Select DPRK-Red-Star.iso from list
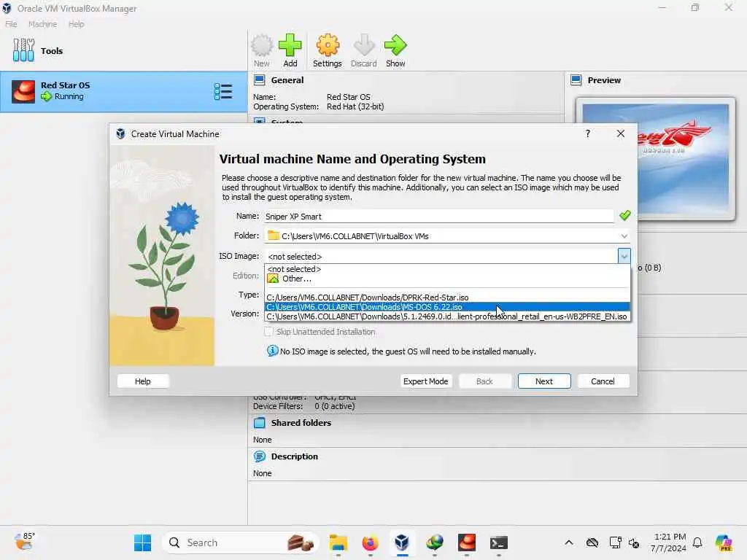This screenshot has width=747, height=560. (x=447, y=297)
